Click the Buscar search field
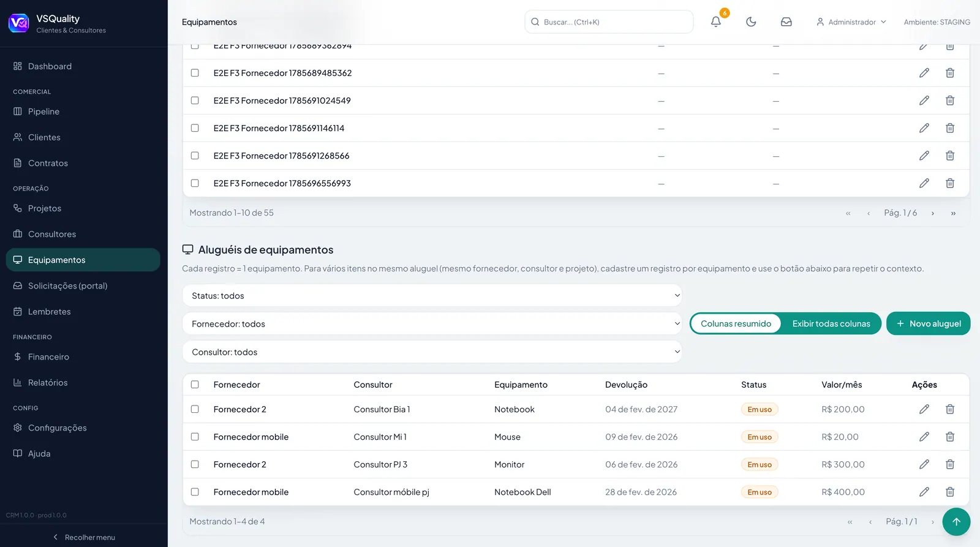 609,22
